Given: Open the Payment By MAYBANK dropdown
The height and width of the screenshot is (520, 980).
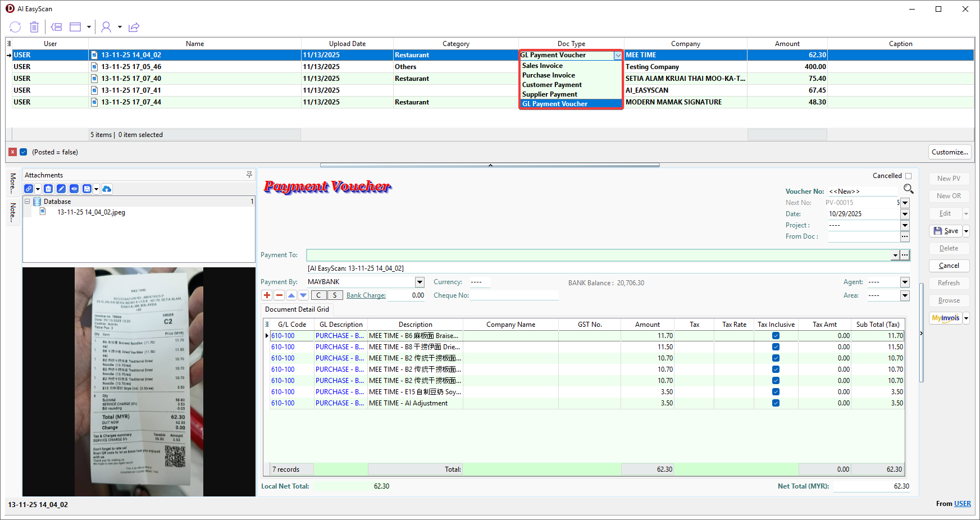Looking at the screenshot, I should 420,282.
